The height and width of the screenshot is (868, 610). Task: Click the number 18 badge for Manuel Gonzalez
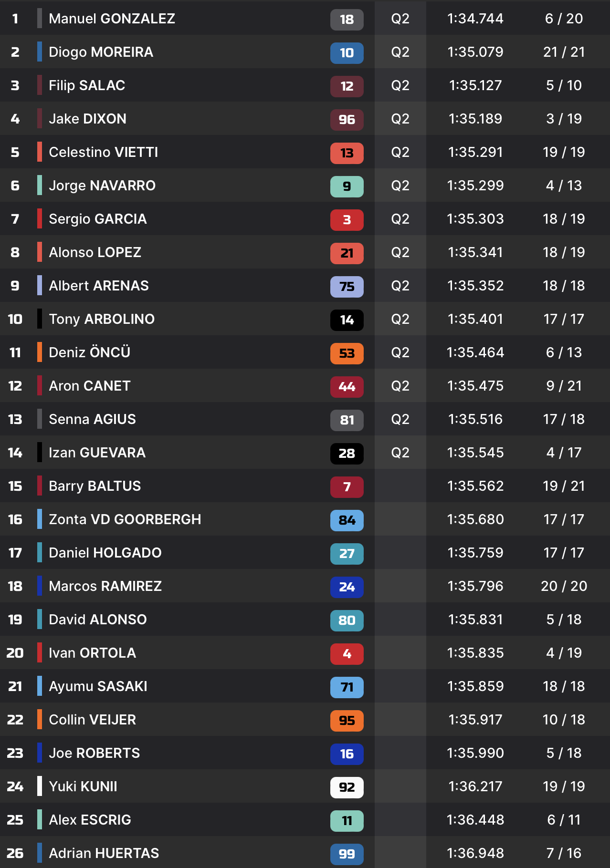(347, 20)
